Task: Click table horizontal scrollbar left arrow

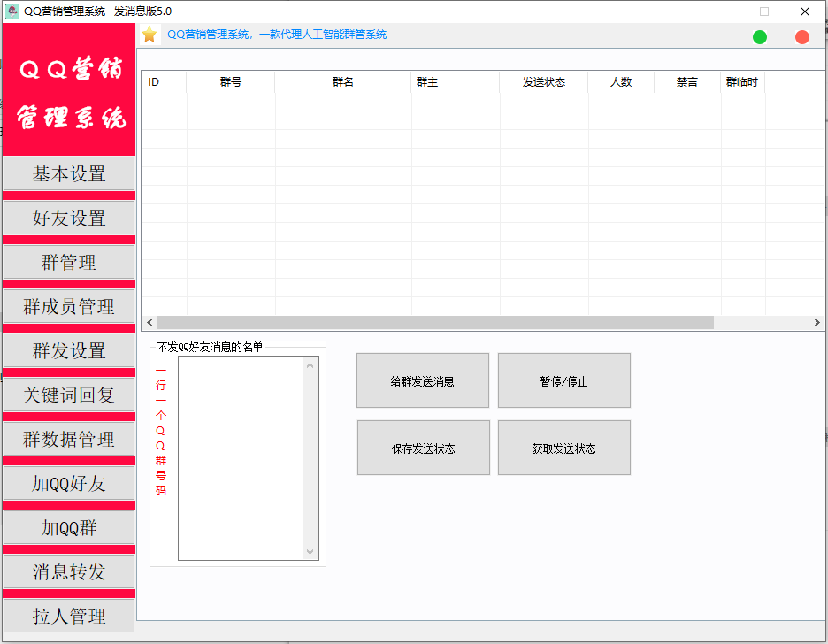Action: tap(150, 322)
